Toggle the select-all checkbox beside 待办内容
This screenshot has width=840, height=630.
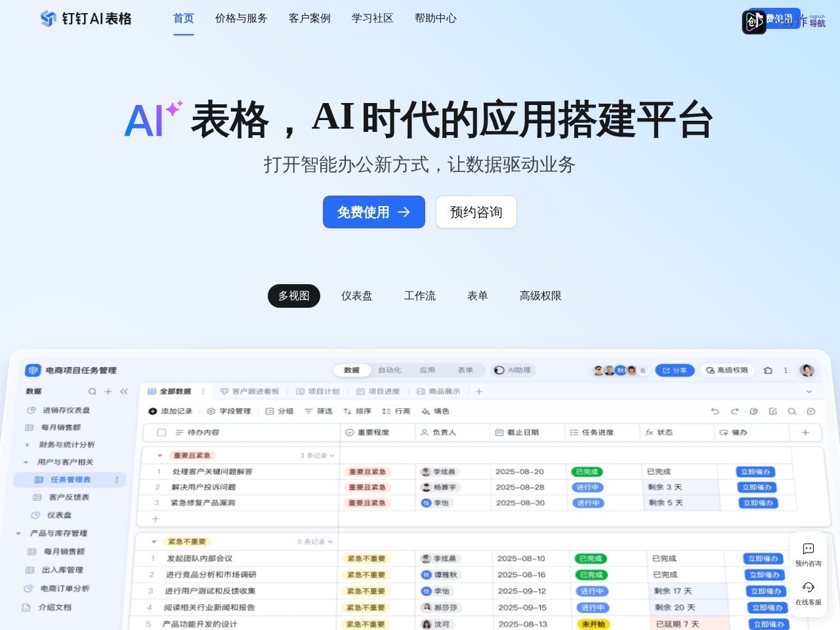click(x=161, y=432)
